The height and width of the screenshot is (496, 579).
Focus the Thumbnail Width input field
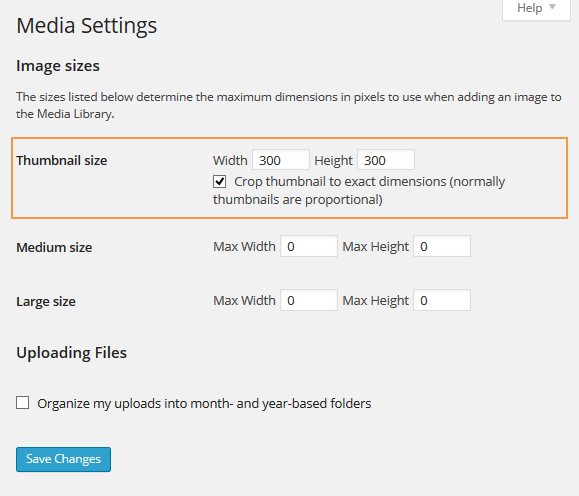point(281,160)
